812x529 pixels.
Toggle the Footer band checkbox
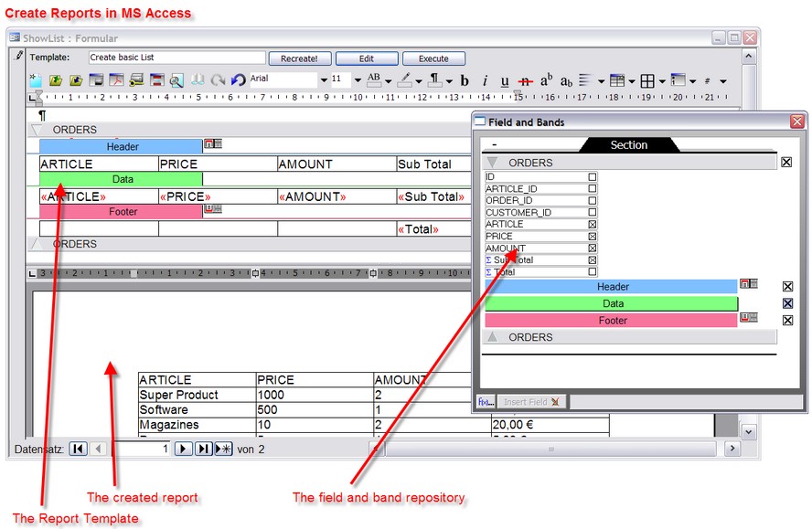coord(787,320)
